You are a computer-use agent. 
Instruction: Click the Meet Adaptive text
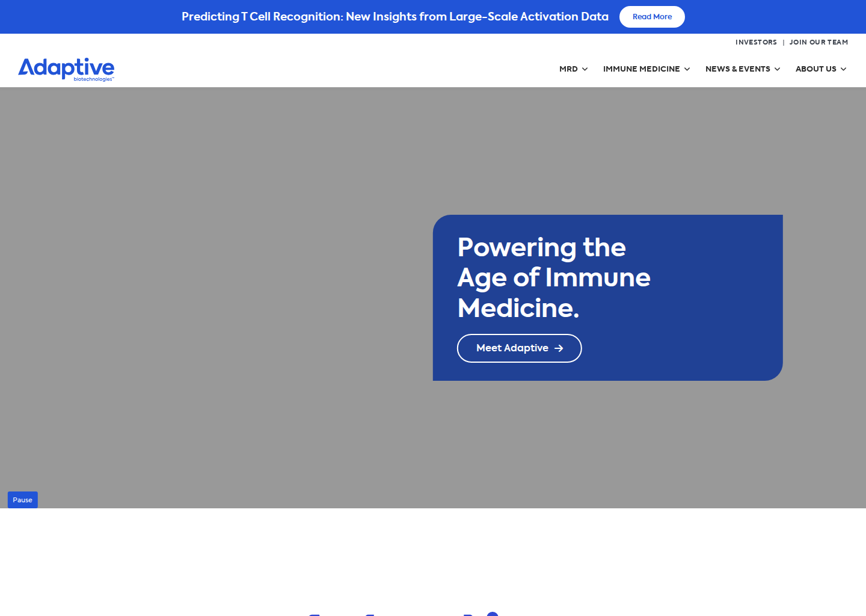coord(512,348)
